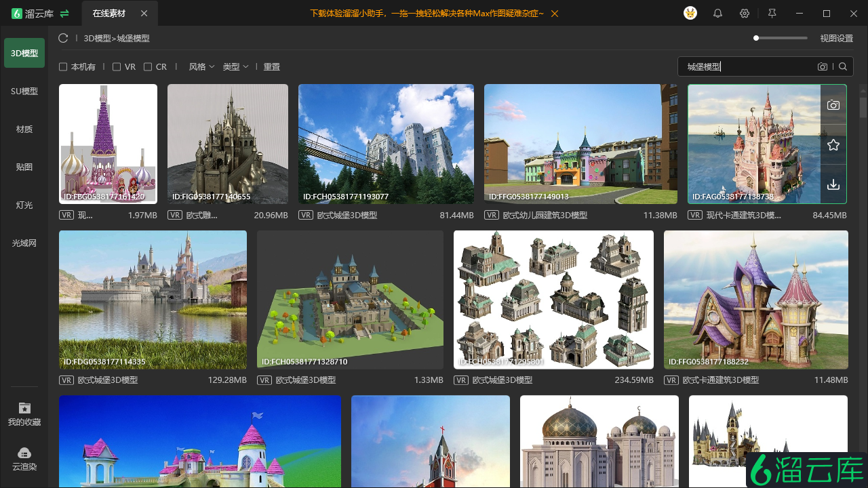Open 我的收藏 favorites folder

tap(24, 414)
